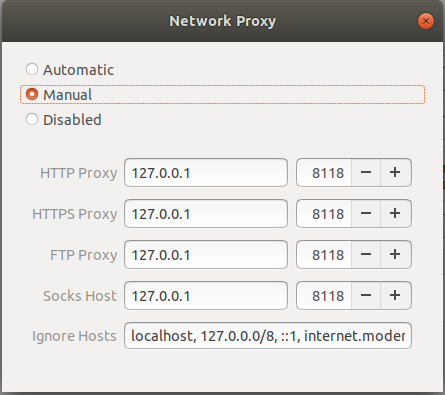Screen dimensions: 445x395
Task: Click the FTP Proxy address field
Action: pyautogui.click(x=206, y=255)
